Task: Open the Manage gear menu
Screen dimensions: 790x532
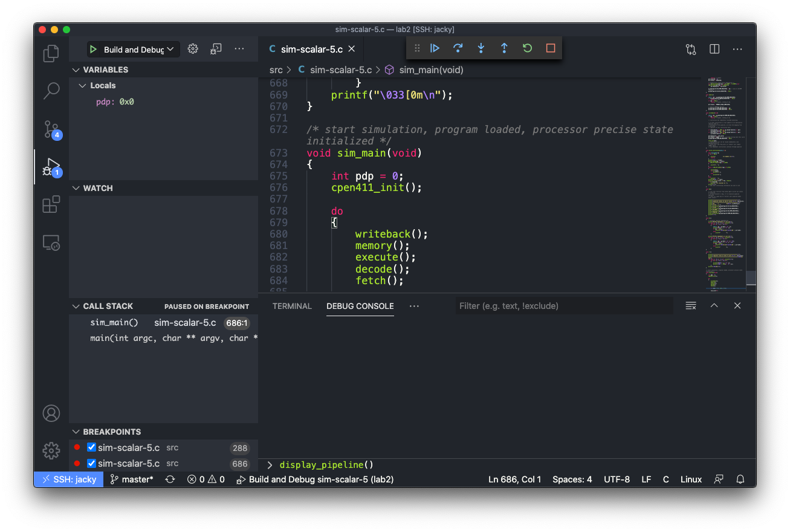Action: pyautogui.click(x=51, y=450)
